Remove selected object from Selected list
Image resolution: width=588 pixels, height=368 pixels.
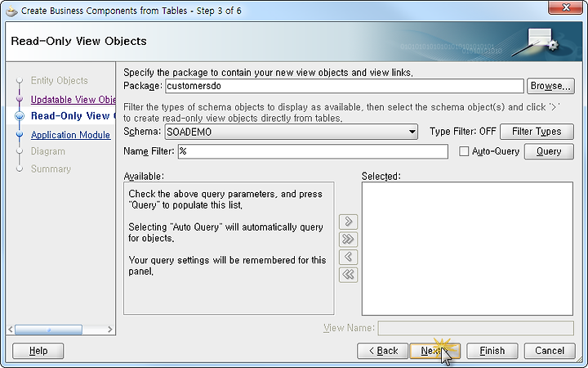tap(348, 257)
